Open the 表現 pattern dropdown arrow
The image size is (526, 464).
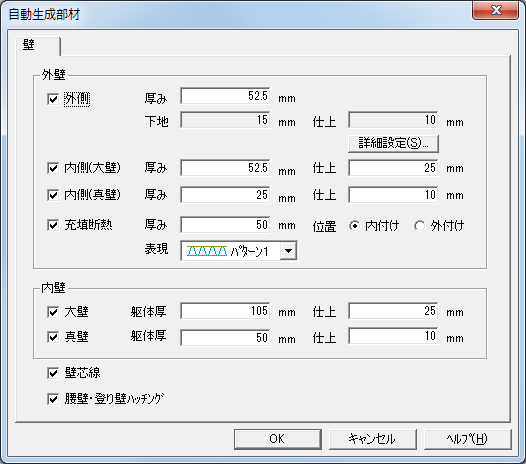coord(288,251)
